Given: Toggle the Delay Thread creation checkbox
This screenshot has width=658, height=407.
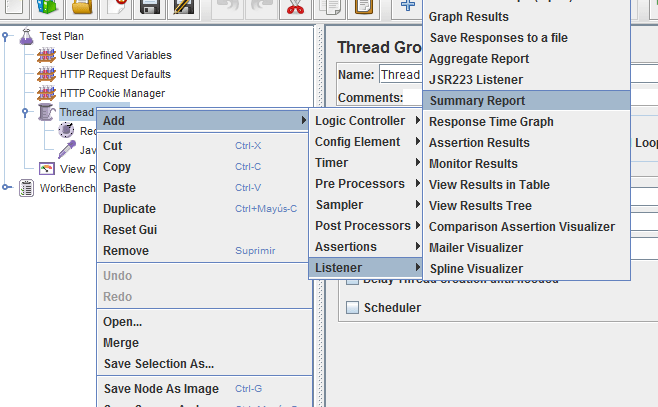Looking at the screenshot, I should [352, 280].
